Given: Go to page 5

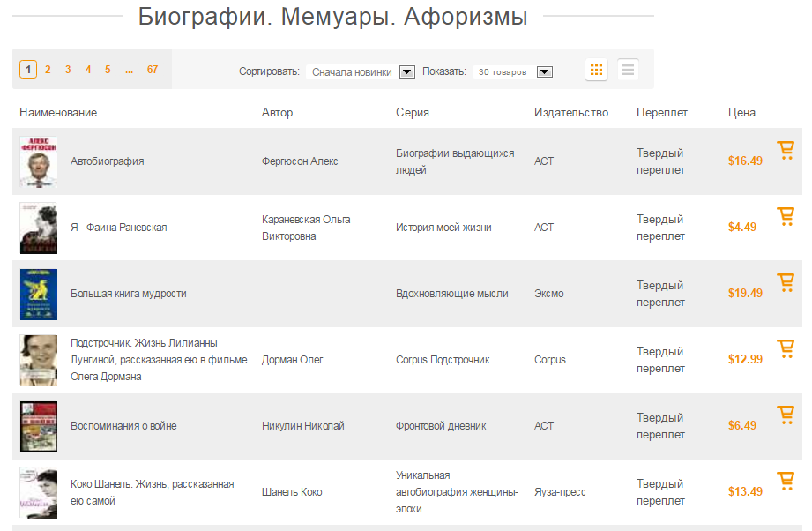Looking at the screenshot, I should [108, 70].
